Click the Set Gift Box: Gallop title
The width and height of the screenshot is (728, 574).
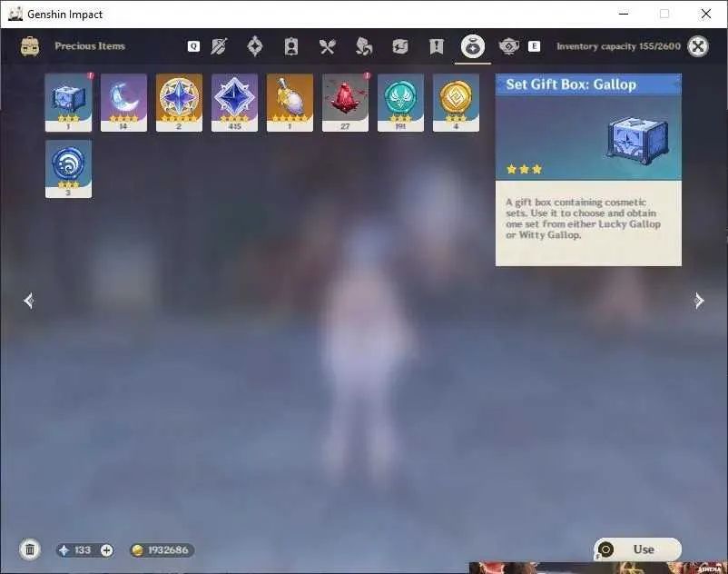pyautogui.click(x=571, y=84)
